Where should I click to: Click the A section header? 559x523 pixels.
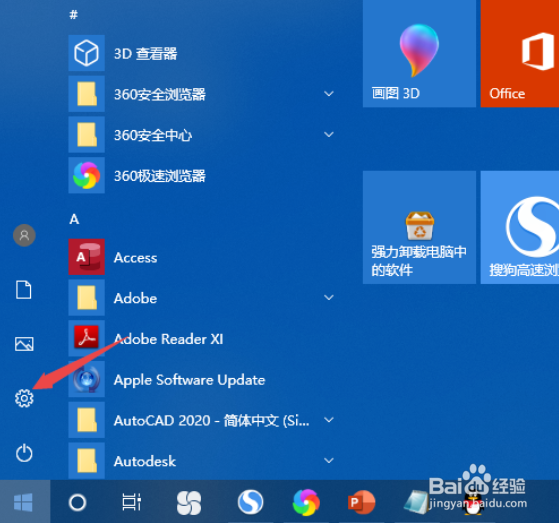click(74, 219)
